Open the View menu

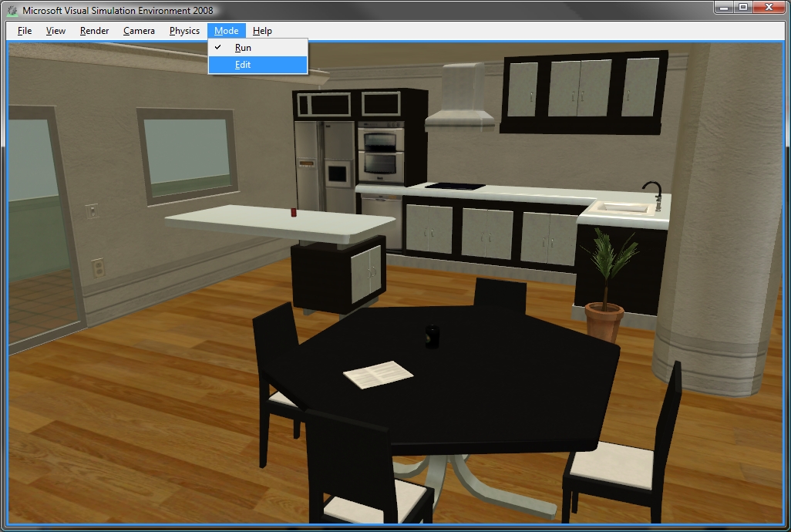click(56, 31)
